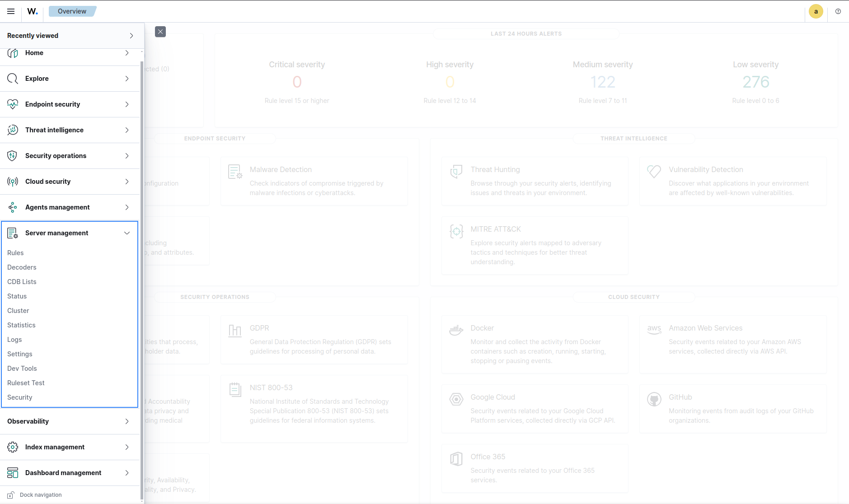The image size is (849, 504).
Task: Click the Cloud security broadcast icon
Action: tap(13, 182)
